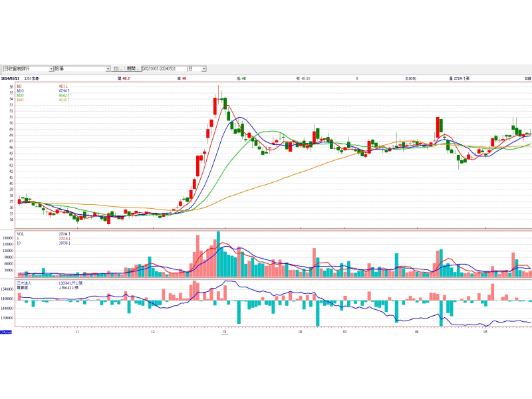The image size is (532, 399).
Task: Click month 11 marker on time axis
Action: pos(78,331)
